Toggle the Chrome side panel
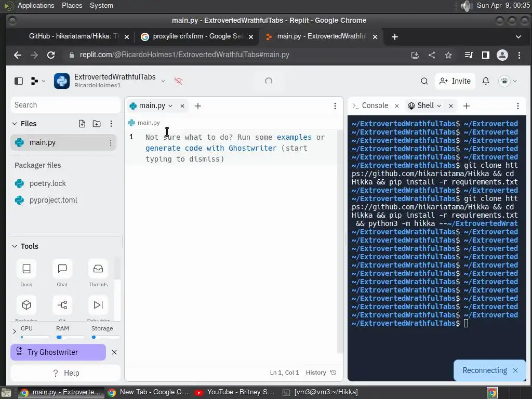This screenshot has height=399, width=532. (486, 55)
